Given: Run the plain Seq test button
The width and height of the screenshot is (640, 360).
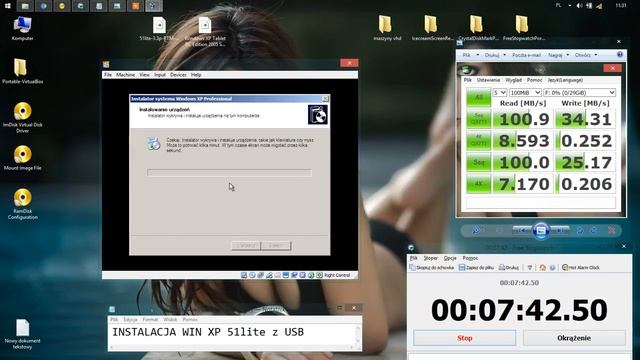Looking at the screenshot, I should pos(478,162).
